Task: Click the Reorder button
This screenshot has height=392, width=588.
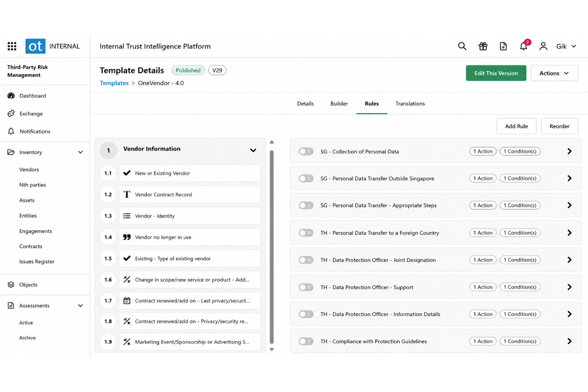Action: pos(559,126)
